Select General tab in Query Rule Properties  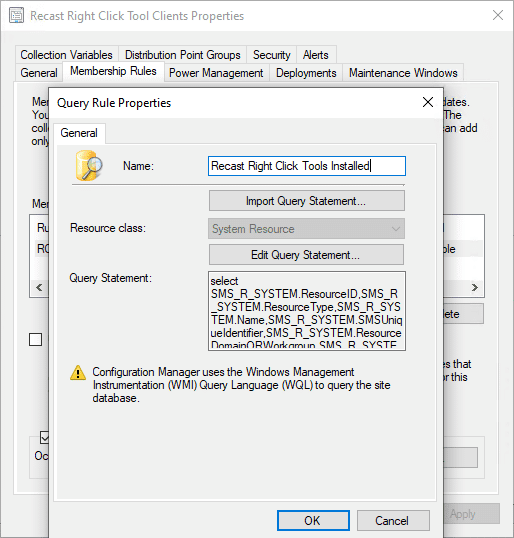79,133
